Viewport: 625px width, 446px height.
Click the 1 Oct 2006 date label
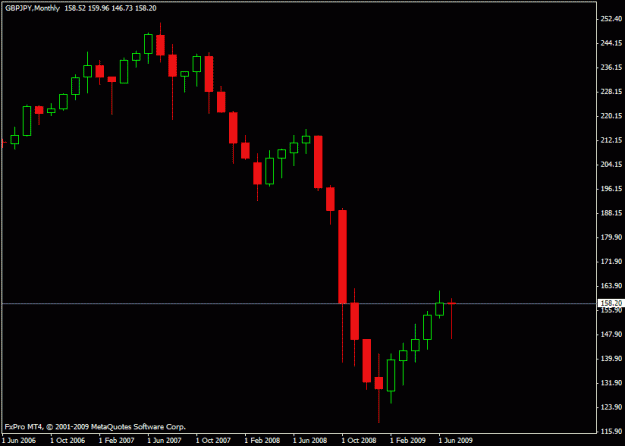[x=67, y=440]
